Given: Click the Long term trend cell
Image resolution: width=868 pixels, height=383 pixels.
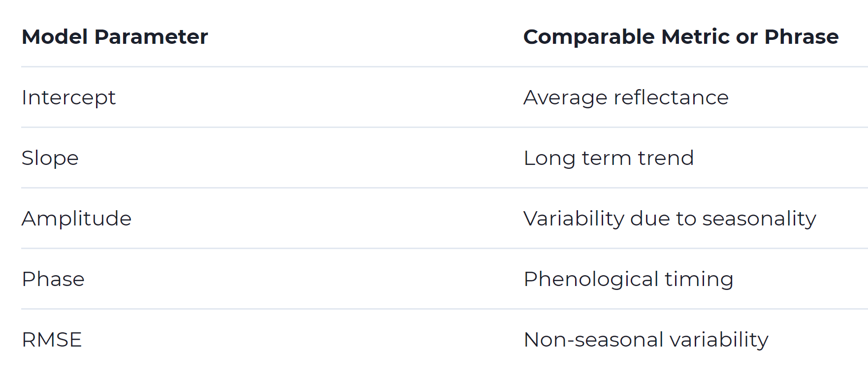Looking at the screenshot, I should tap(609, 158).
